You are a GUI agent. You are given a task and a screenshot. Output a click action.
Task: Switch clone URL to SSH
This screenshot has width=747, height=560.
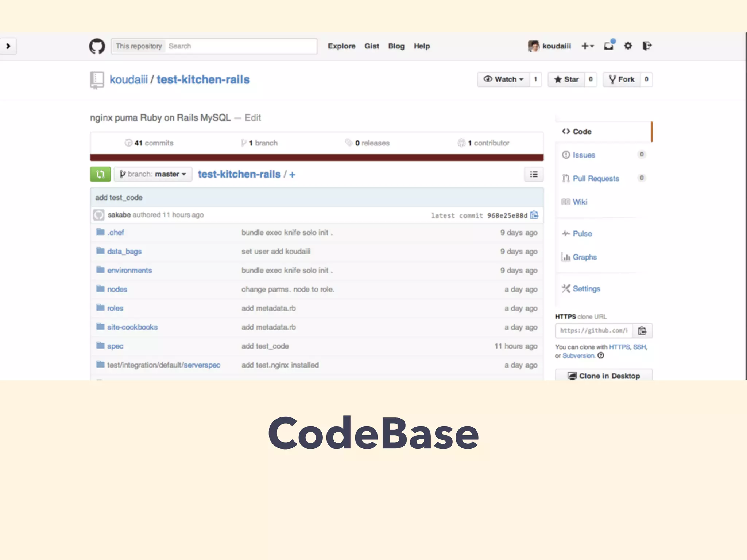pyautogui.click(x=639, y=347)
